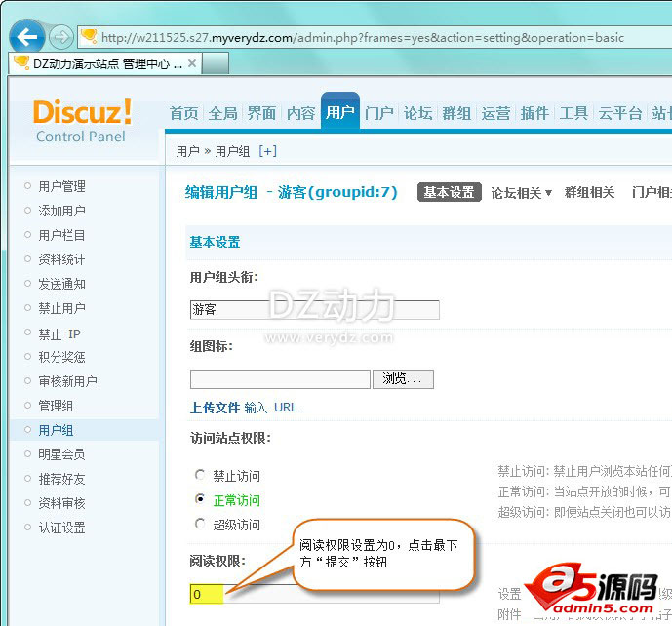Viewport: 672px width, 626px height.
Task: Click the browser back arrow button
Action: (x=27, y=37)
